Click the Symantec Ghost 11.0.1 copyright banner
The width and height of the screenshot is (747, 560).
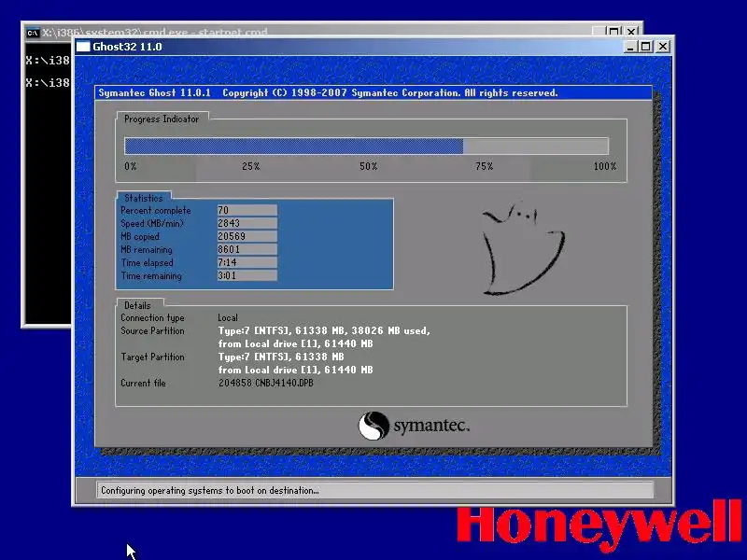(373, 92)
